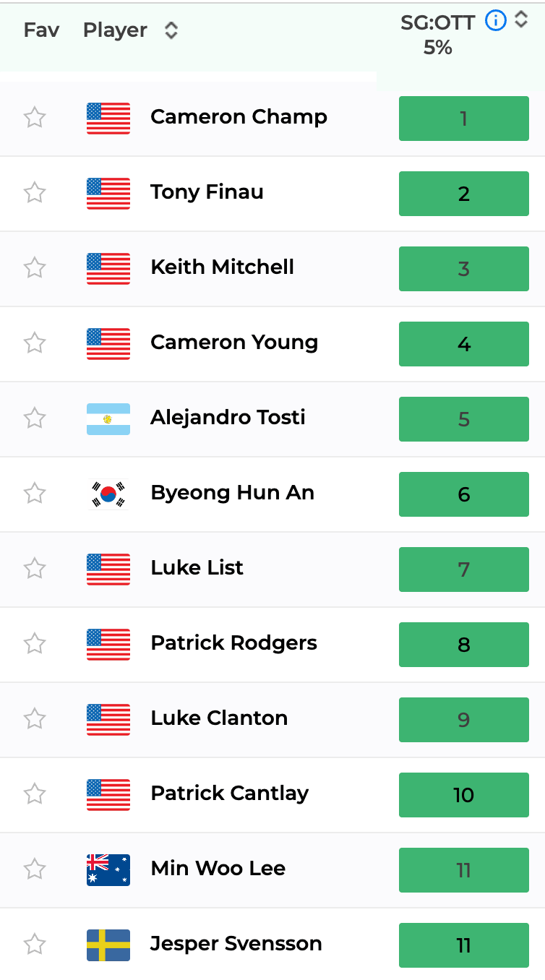Click the South Korea flag icon

108,494
